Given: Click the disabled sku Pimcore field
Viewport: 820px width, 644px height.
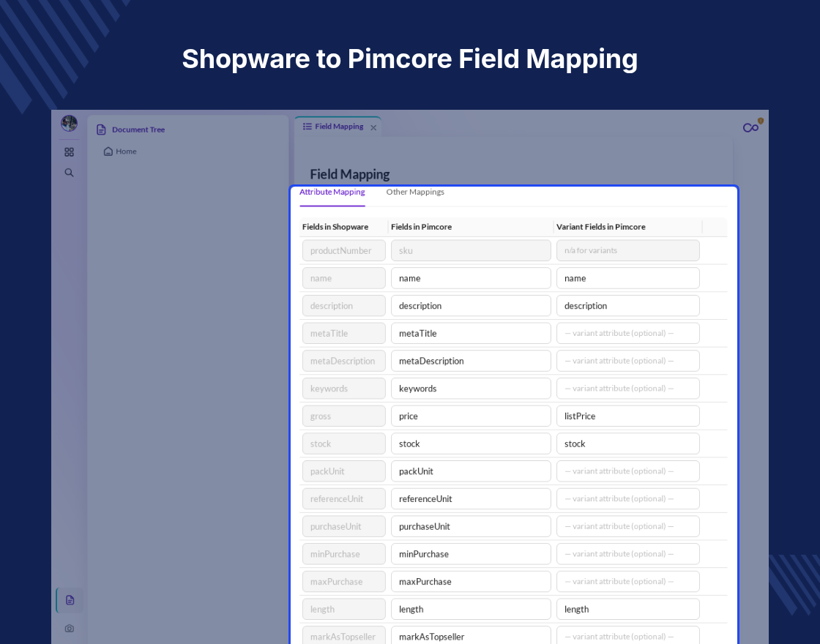Looking at the screenshot, I should pyautogui.click(x=471, y=251).
